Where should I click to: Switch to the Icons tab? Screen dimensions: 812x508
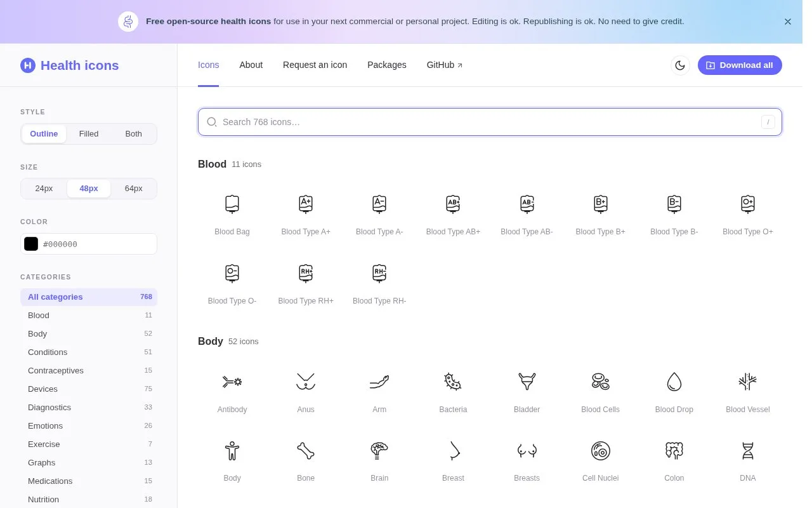209,65
